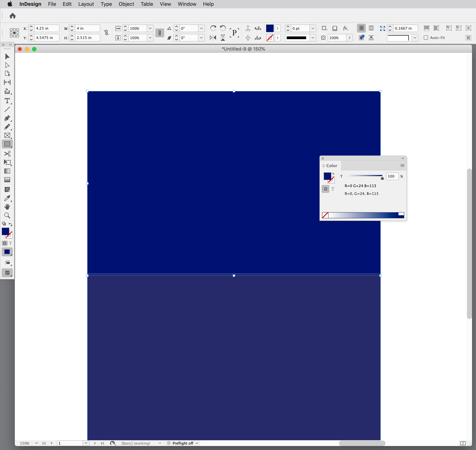The height and width of the screenshot is (450, 476).
Task: Select the Pen tool
Action: point(7,118)
